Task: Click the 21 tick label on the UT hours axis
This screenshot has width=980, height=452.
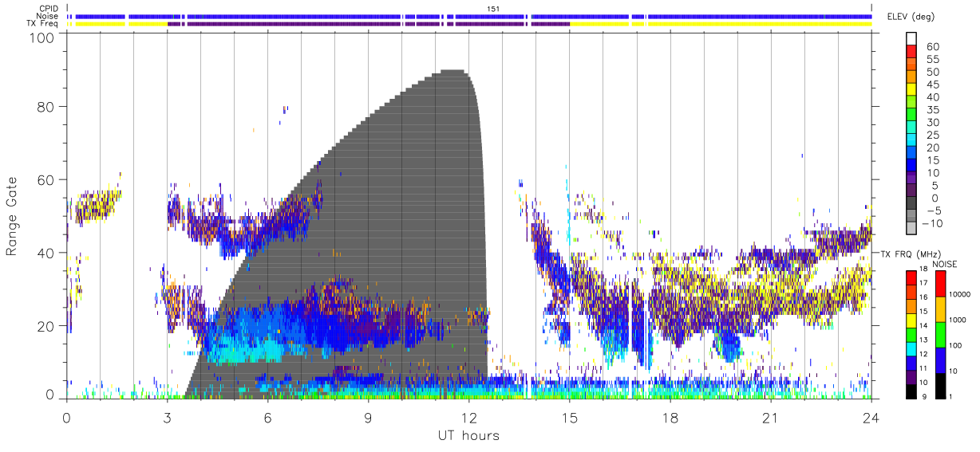Action: [x=771, y=417]
